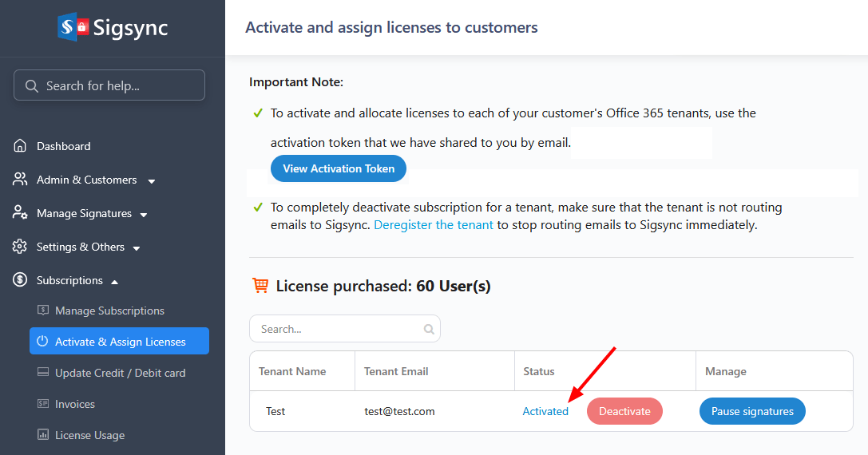This screenshot has width=868, height=455.
Task: Click the License Usage chart icon
Action: point(42,435)
